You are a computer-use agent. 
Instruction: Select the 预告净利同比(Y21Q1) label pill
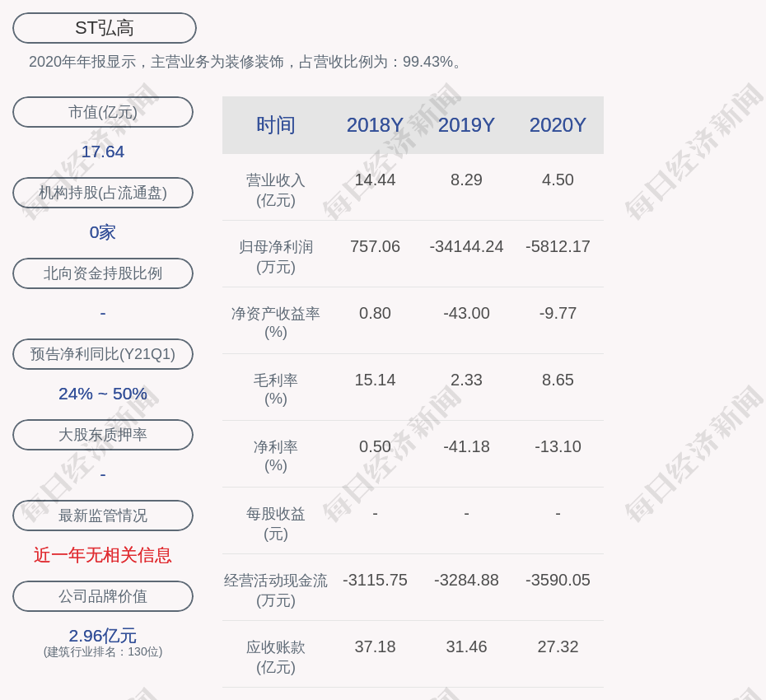pos(103,353)
